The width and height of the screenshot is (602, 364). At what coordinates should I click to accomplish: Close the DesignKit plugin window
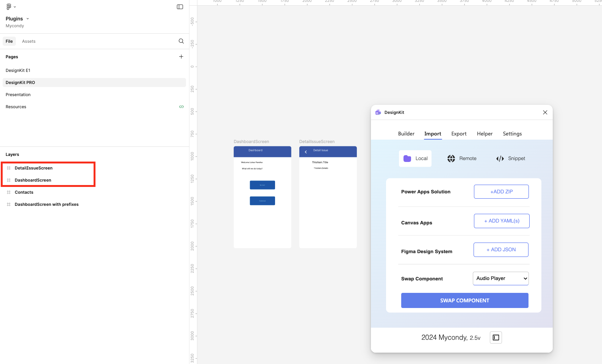pos(545,112)
